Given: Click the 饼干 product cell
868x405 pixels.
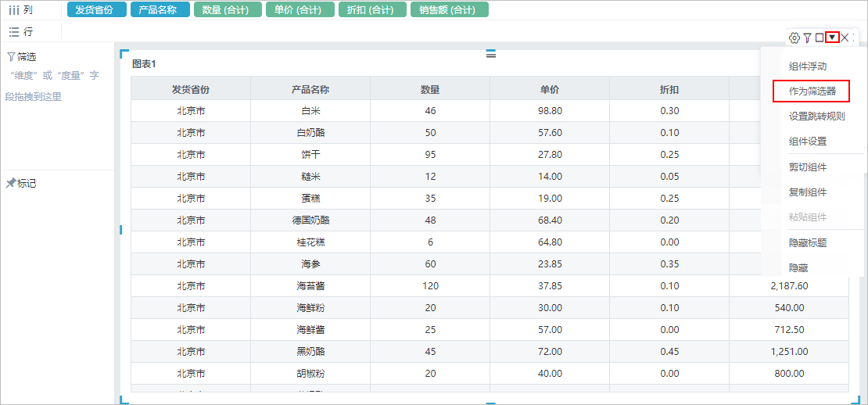Looking at the screenshot, I should [310, 154].
